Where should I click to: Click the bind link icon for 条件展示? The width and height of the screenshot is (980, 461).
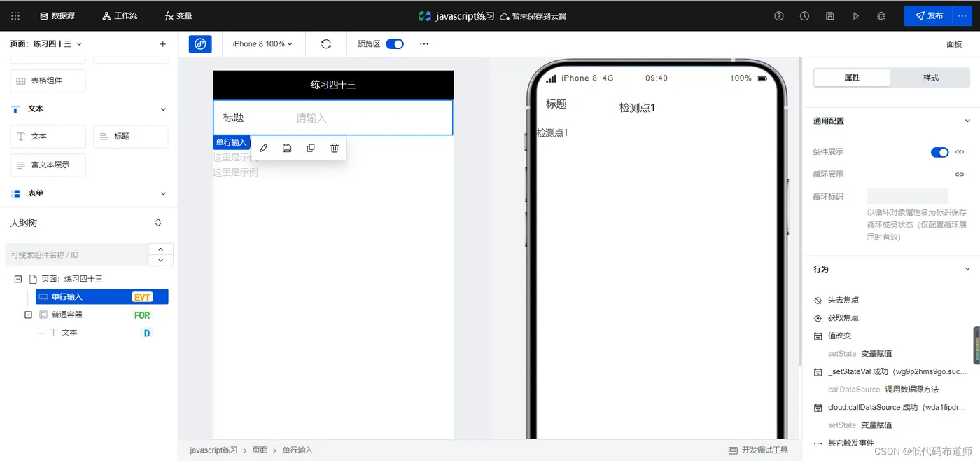tap(960, 152)
